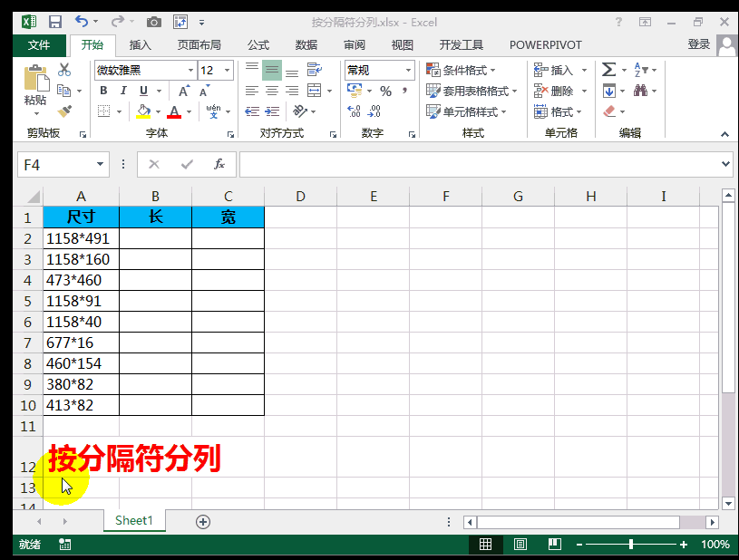Click vertical scrollbar down arrow
This screenshot has width=739, height=560.
point(728,504)
